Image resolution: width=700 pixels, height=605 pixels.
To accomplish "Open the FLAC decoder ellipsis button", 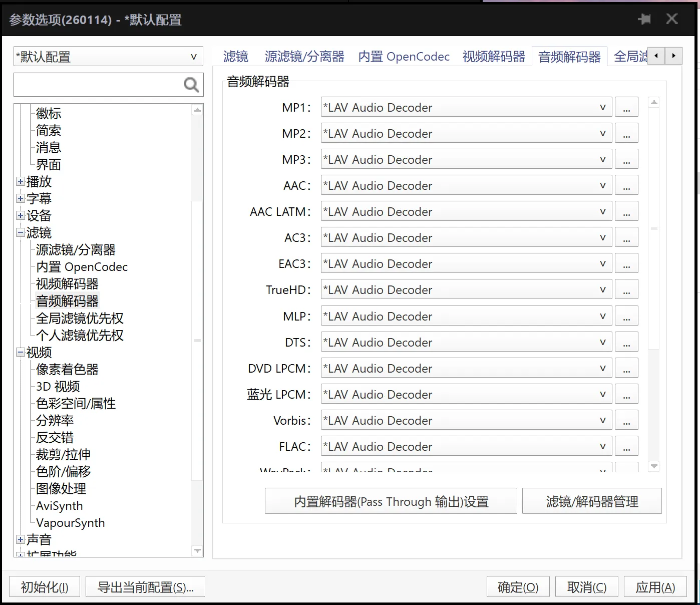I will [x=626, y=447].
